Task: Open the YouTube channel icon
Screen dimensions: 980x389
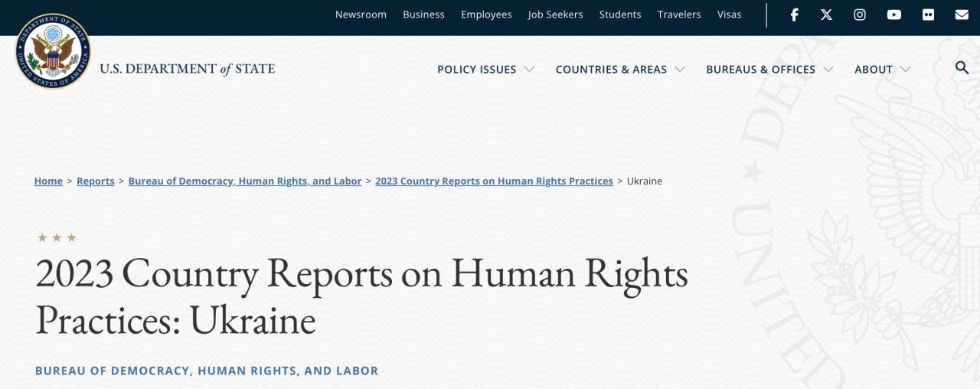Action: click(x=893, y=15)
